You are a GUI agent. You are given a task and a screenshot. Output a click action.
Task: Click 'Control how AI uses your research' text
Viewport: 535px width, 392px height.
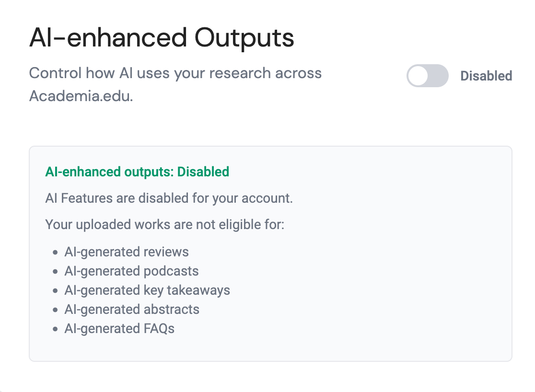tap(175, 73)
